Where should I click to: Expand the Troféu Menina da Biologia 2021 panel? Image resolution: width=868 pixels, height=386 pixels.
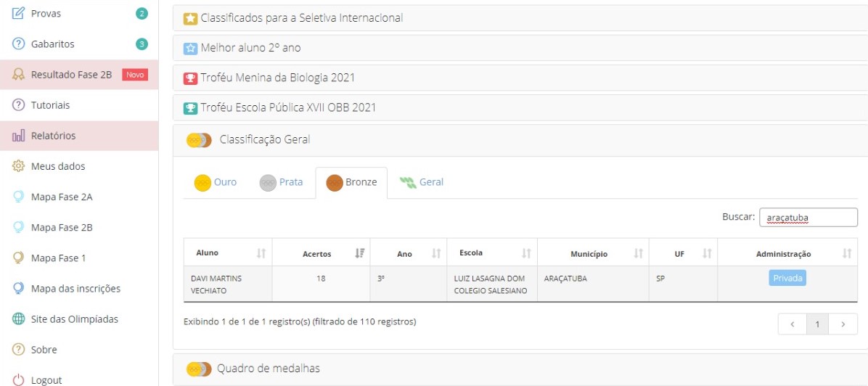tap(520, 78)
